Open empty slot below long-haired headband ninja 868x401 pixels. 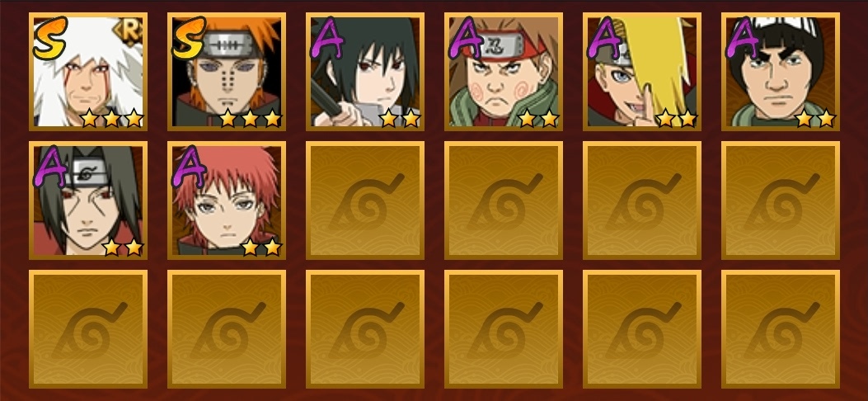[88, 329]
